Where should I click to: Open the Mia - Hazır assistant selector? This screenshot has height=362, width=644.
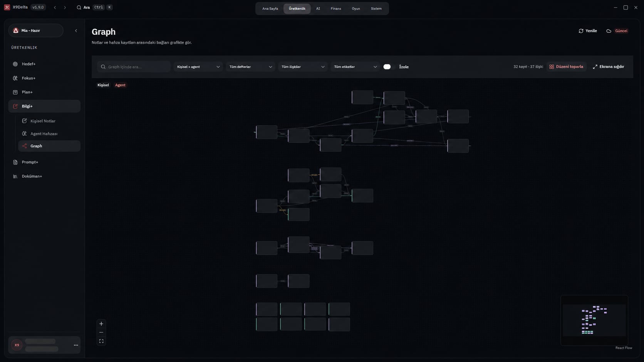36,30
